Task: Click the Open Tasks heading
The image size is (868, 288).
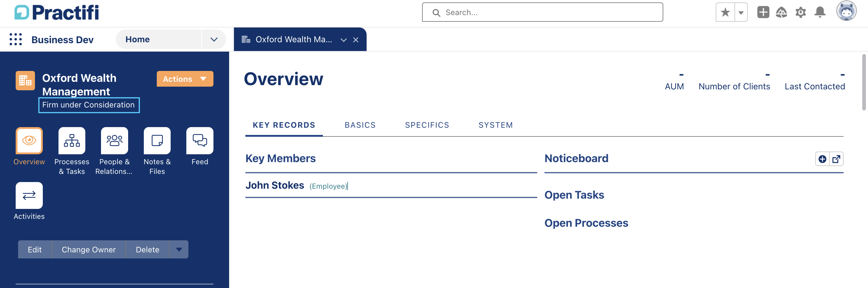Action: pos(574,195)
